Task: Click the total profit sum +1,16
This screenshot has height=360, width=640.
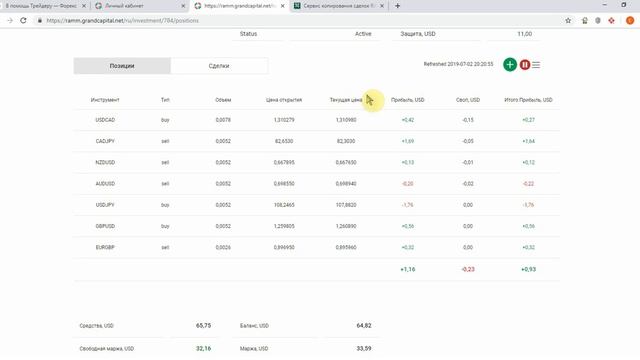Action: tap(408, 269)
